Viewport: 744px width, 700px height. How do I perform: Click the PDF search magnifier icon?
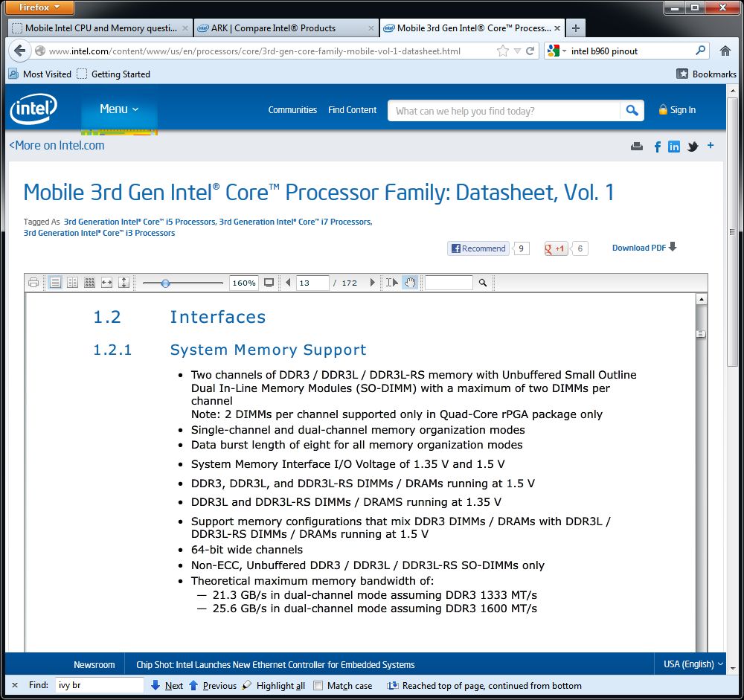pos(483,283)
